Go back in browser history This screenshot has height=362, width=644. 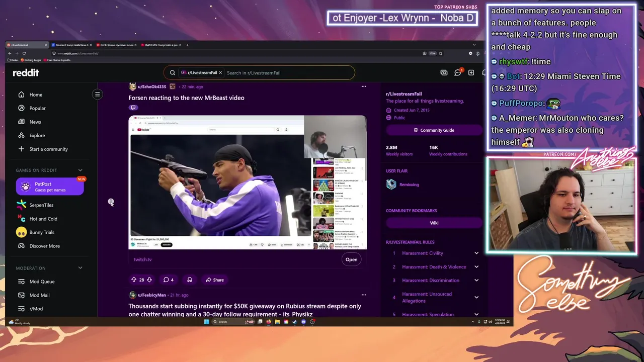tap(10, 53)
